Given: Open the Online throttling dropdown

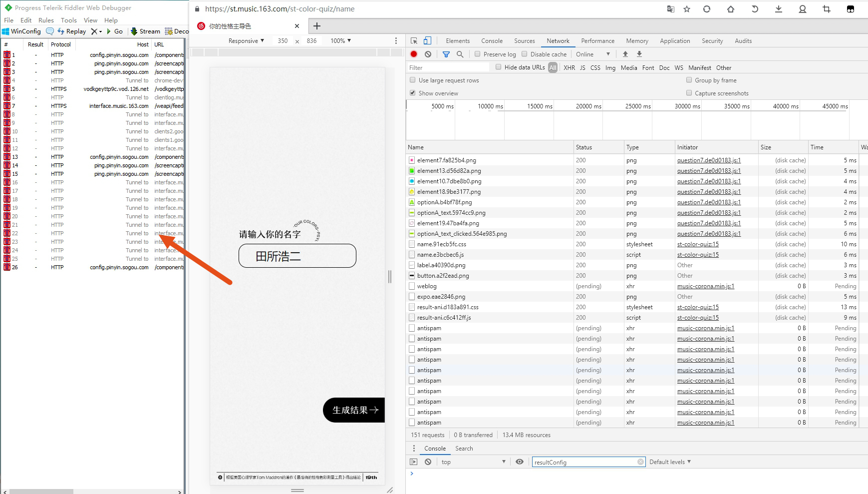Looking at the screenshot, I should (x=593, y=54).
